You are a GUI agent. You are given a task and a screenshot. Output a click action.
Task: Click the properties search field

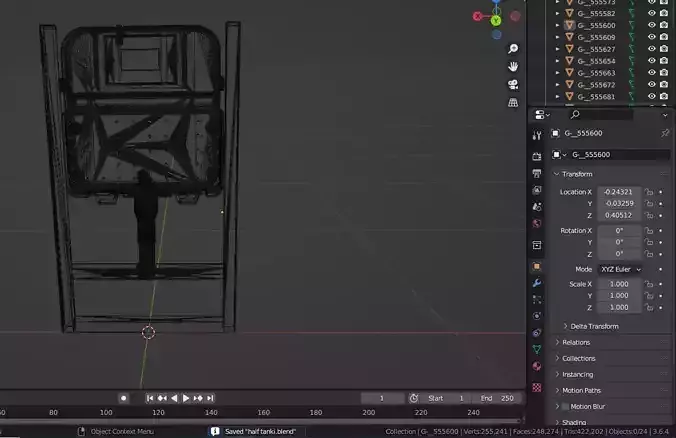[x=601, y=115]
